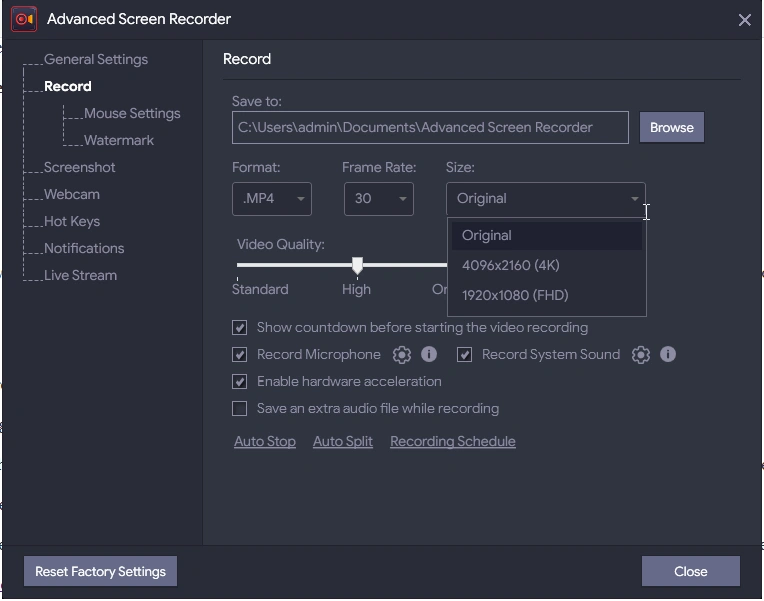Go to Webcam settings

(72, 194)
